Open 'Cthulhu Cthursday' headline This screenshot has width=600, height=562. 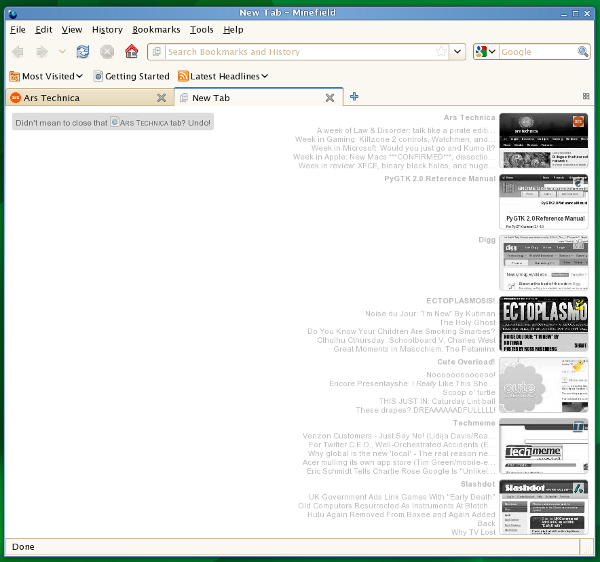(x=406, y=340)
